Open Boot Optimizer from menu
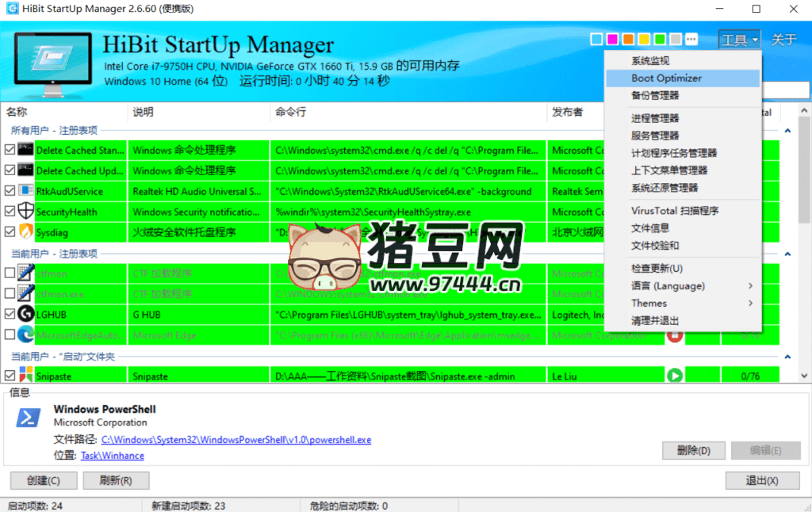 (683, 78)
